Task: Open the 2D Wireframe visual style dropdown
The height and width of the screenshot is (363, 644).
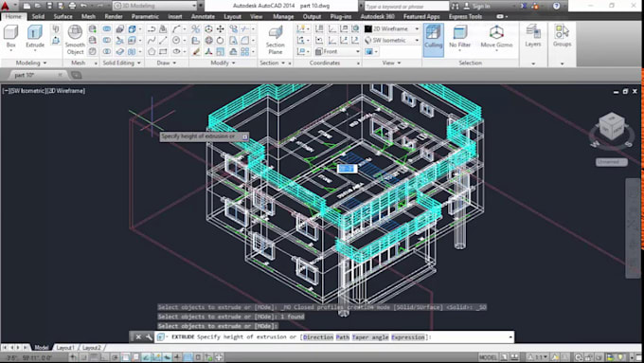Action: point(392,28)
